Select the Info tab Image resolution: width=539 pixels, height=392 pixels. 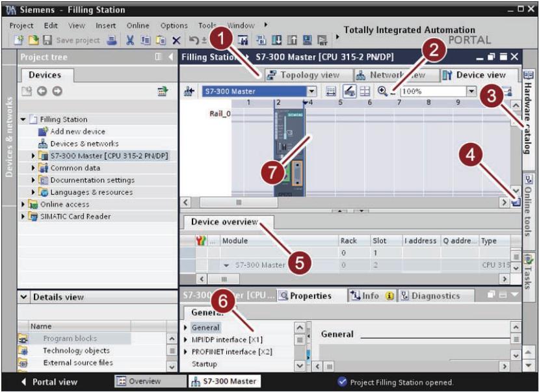coord(373,296)
